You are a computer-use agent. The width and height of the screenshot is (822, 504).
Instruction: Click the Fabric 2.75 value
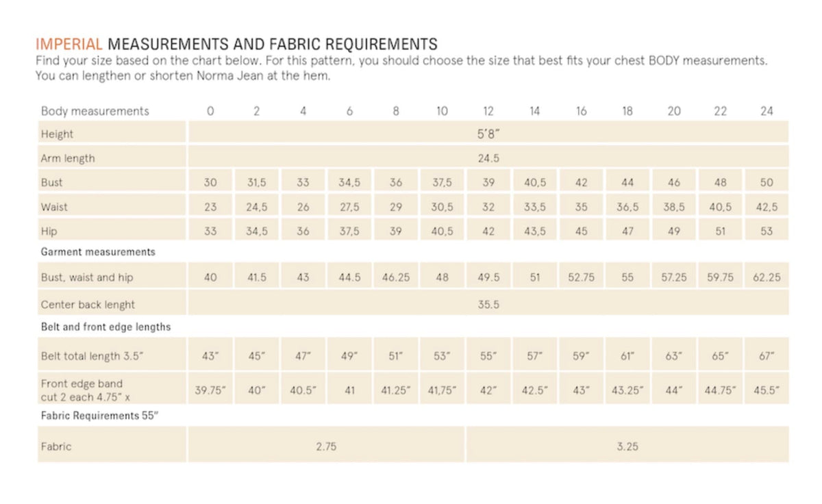pos(326,446)
